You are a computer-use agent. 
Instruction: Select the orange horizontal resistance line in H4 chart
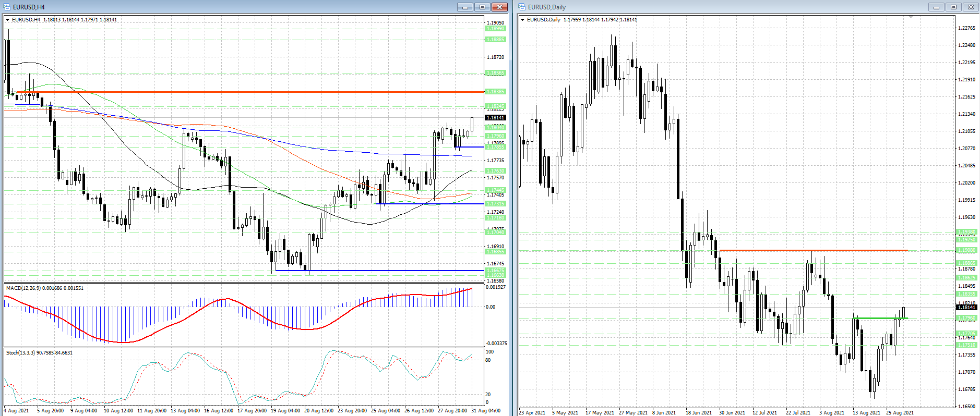pos(249,92)
